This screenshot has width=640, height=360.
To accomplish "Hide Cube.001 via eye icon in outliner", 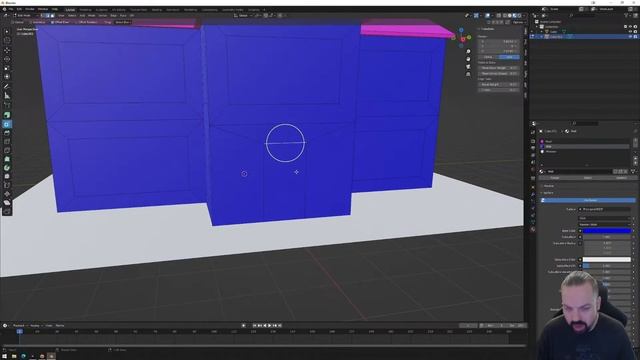I will point(631,37).
